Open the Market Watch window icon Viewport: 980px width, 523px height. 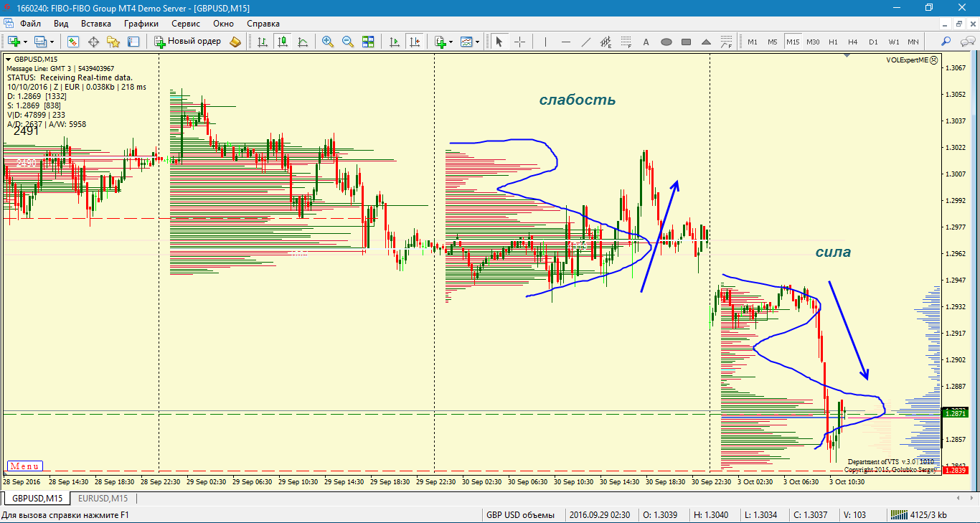[x=73, y=42]
